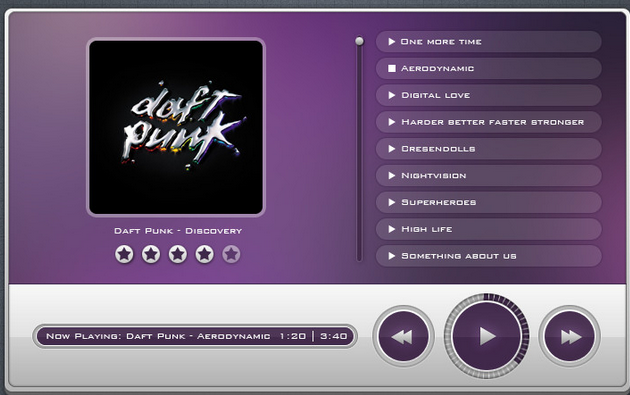Click the playlist scrollbar knob
The height and width of the screenshot is (395, 630).
click(x=359, y=41)
